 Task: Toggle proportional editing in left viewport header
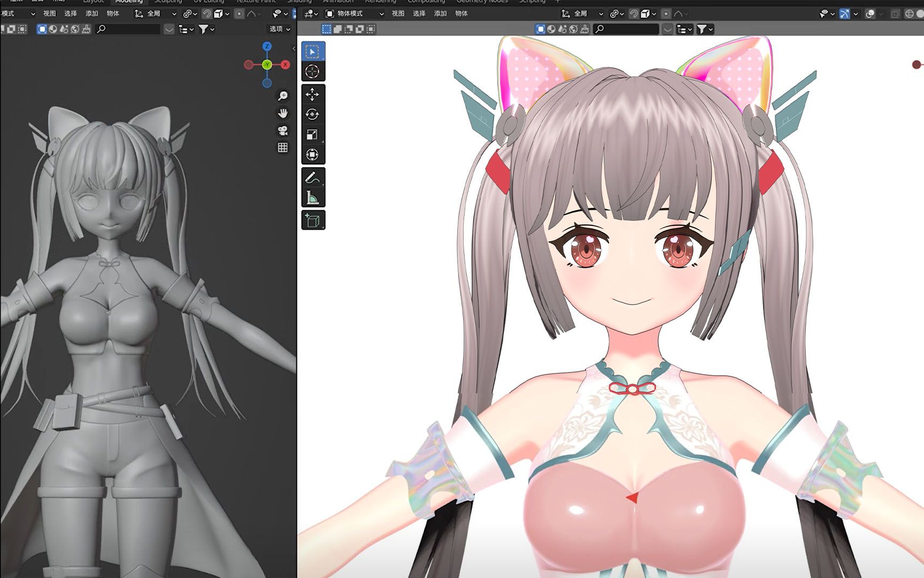click(239, 13)
